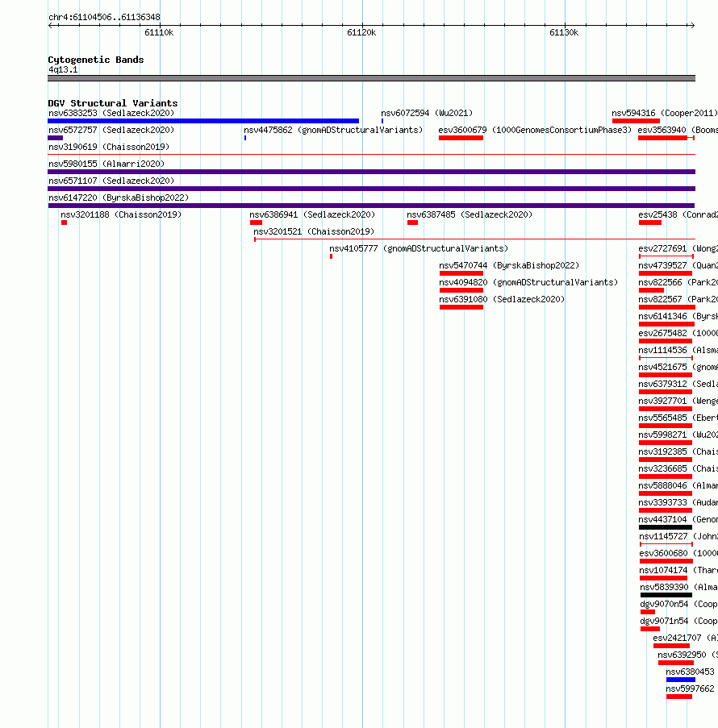Select nsv3190619 (Chaisson2019) label
718x728 pixels.
[x=109, y=148]
